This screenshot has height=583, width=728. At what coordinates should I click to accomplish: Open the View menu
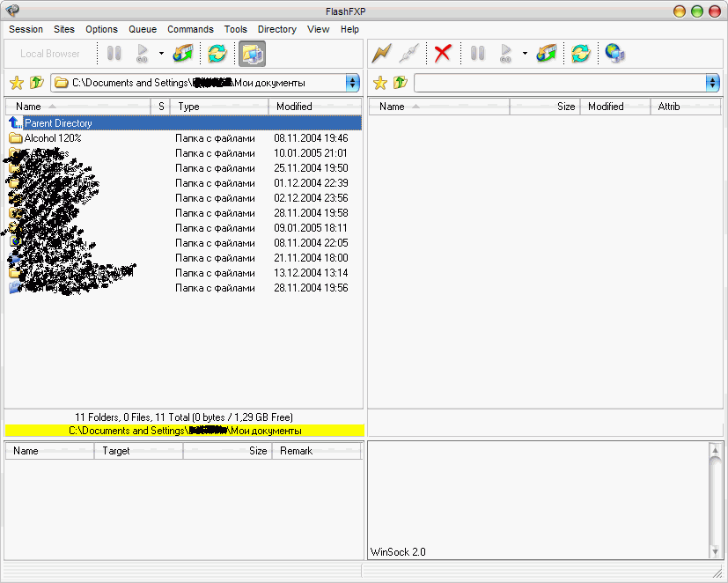pyautogui.click(x=318, y=29)
